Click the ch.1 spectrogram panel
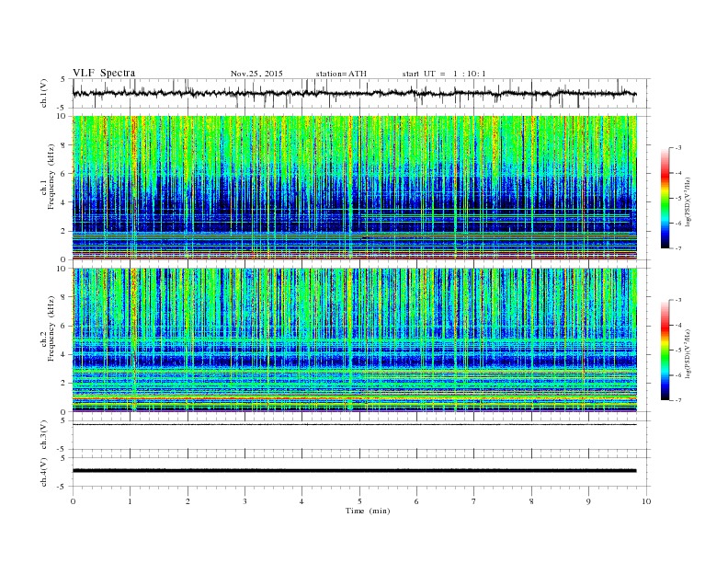The height and width of the screenshot is (563, 728). tap(355, 188)
